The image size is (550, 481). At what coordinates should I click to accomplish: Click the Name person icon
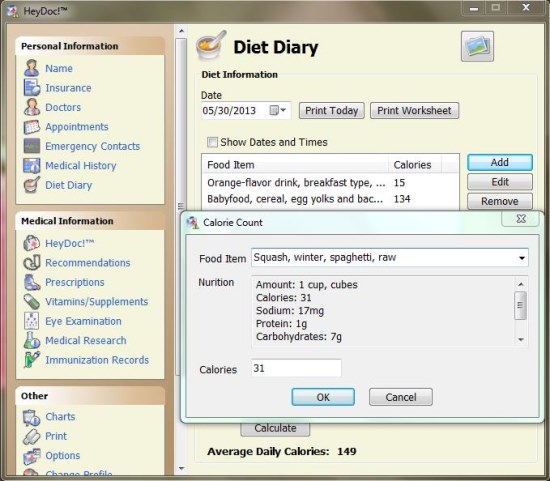32,68
